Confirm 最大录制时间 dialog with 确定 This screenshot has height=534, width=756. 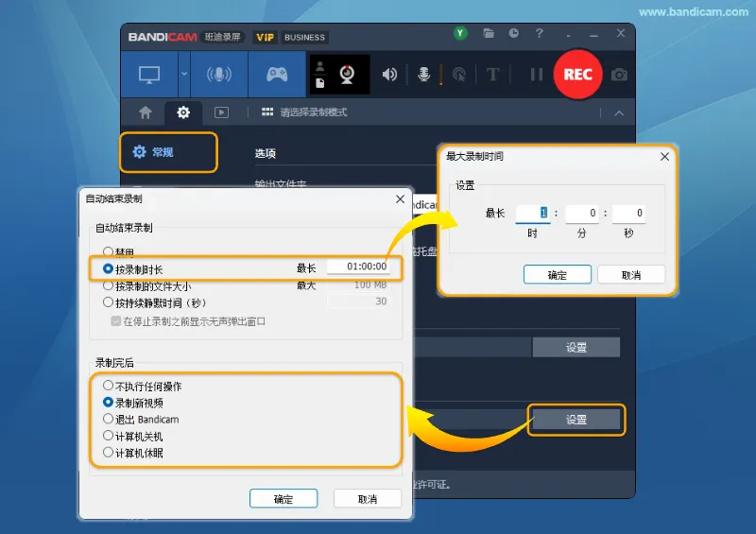pos(558,275)
